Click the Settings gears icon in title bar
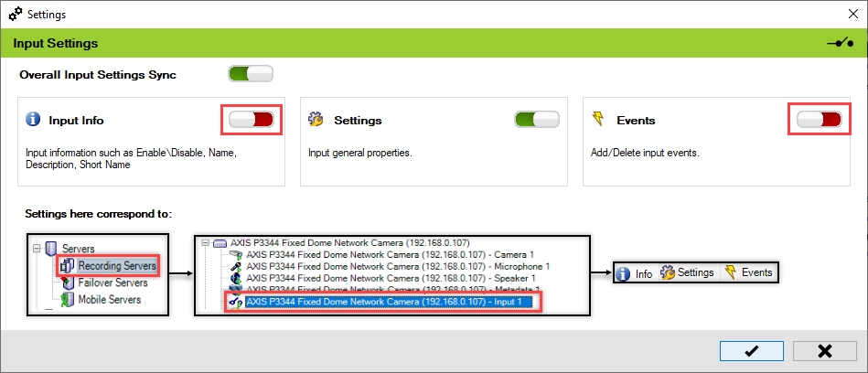 coord(15,15)
